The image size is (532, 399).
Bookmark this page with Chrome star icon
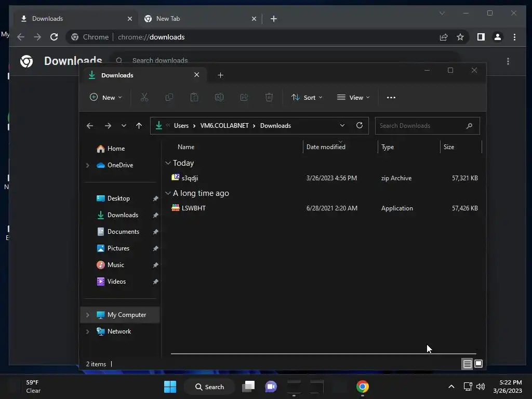click(x=460, y=37)
